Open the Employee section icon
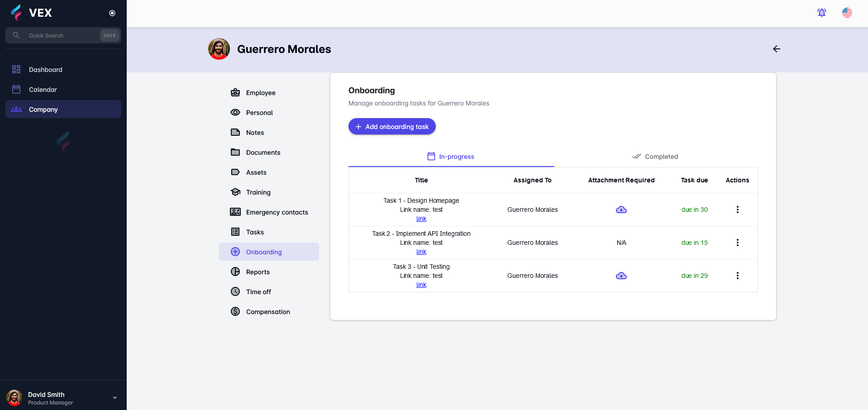This screenshot has height=410, width=868. (x=235, y=92)
